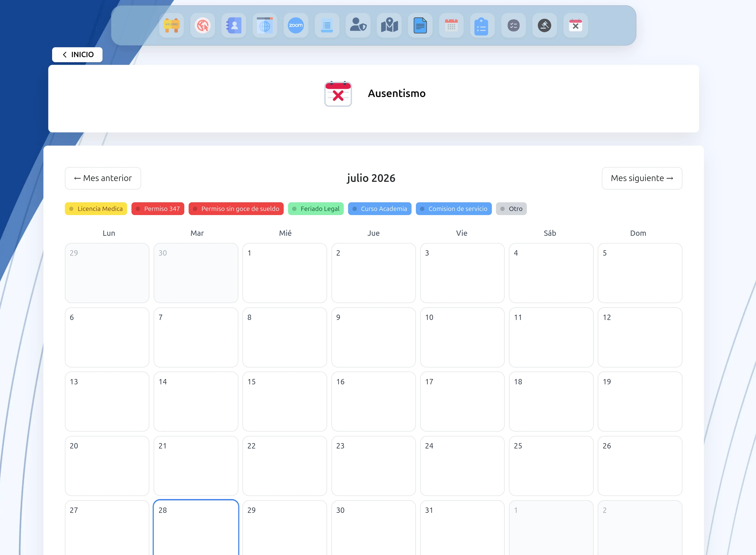This screenshot has height=555, width=756.
Task: Open the calendar with X Ausentismo dock icon
Action: point(576,26)
